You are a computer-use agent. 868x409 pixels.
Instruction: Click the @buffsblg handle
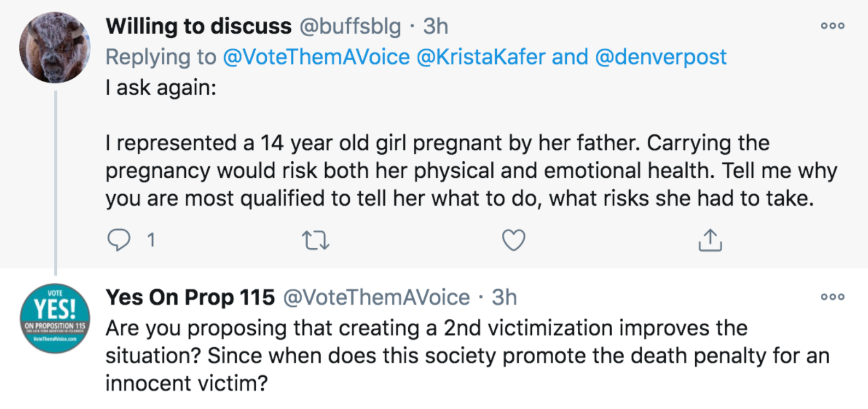pyautogui.click(x=350, y=26)
